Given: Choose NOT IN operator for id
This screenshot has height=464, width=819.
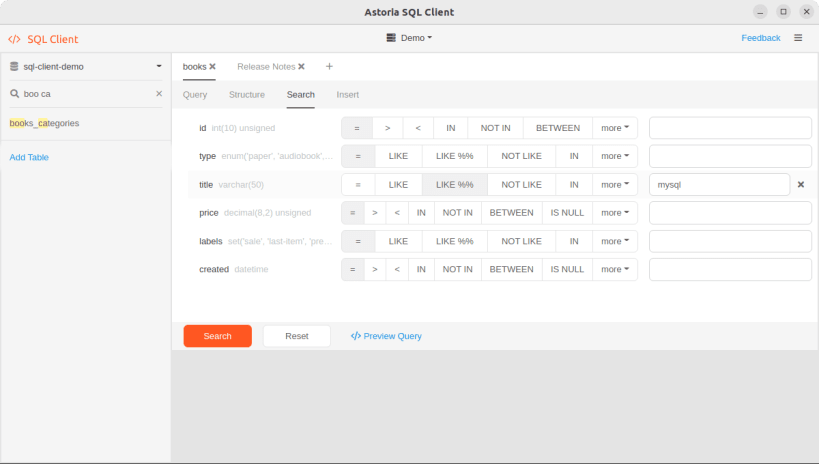Looking at the screenshot, I should point(495,128).
